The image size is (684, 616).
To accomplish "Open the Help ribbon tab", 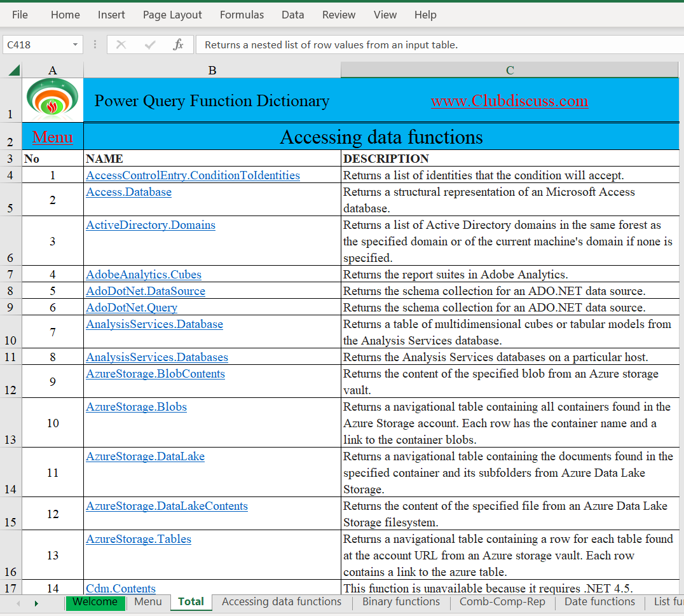I will [x=425, y=15].
